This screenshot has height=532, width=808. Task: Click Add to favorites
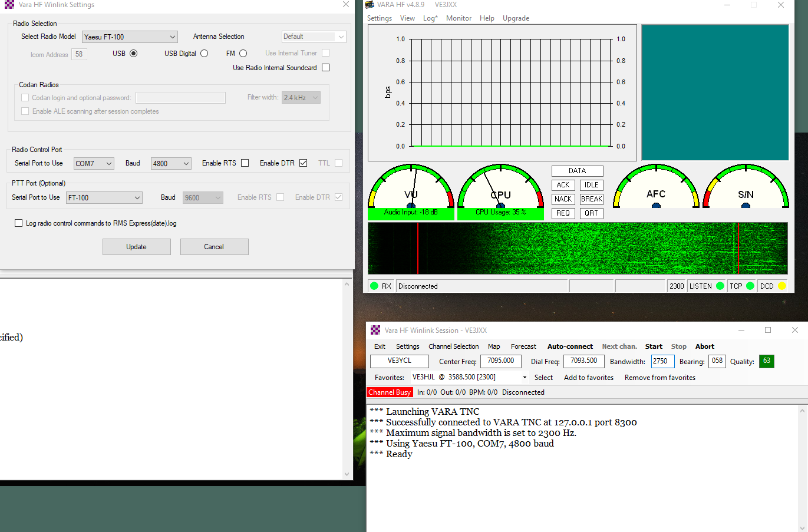589,378
